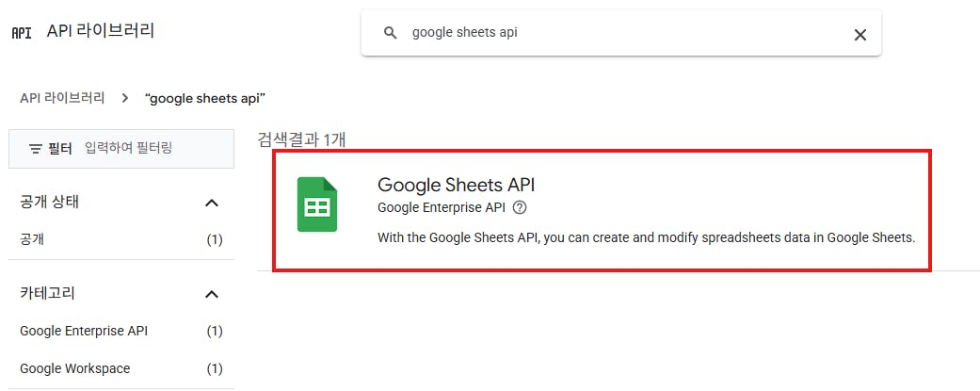Screen dimensions: 980x391
Task: Click the "google sheets api" breadcrumb text
Action: tap(205, 99)
